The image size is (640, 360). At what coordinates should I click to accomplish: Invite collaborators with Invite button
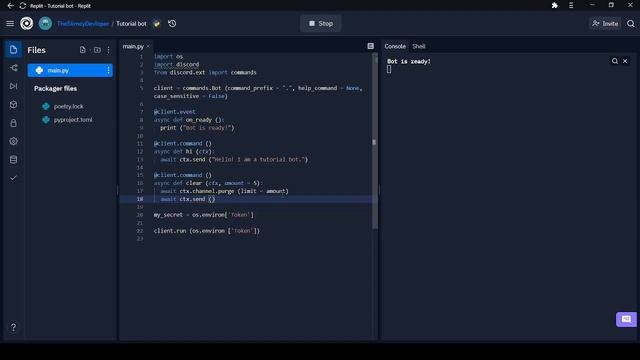[605, 24]
